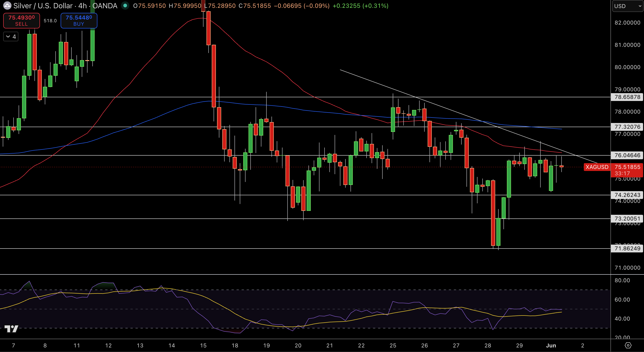
Task: Click the 75.51855 last price label
Action: 627,167
